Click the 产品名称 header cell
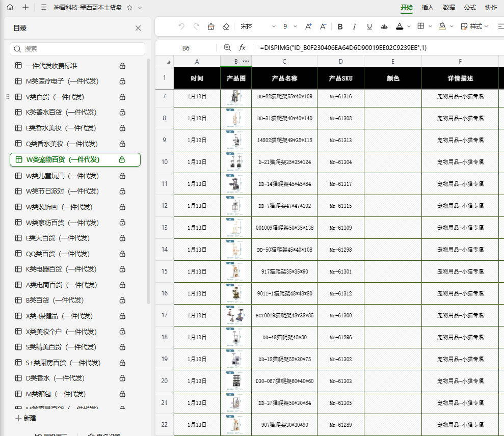 coord(284,78)
